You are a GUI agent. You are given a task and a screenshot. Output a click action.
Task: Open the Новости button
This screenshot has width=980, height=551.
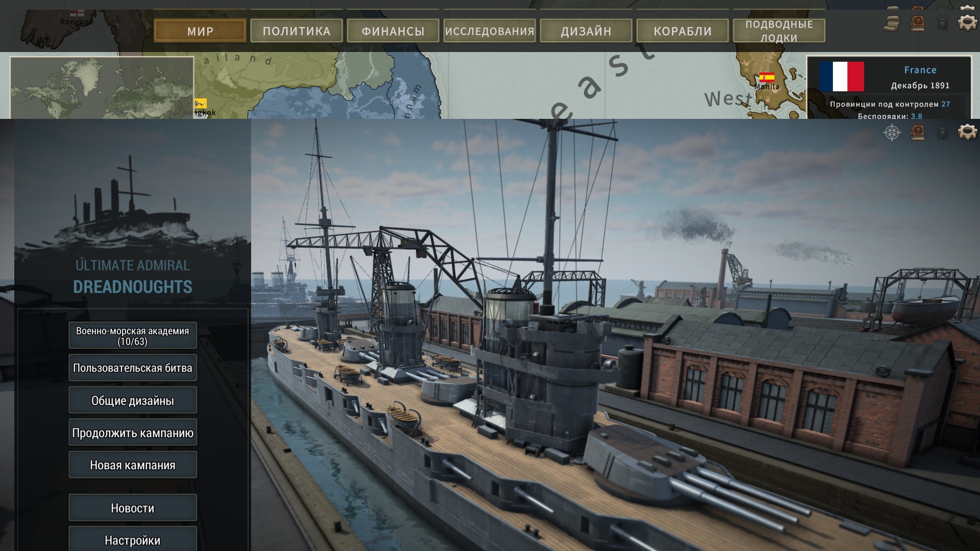[133, 508]
